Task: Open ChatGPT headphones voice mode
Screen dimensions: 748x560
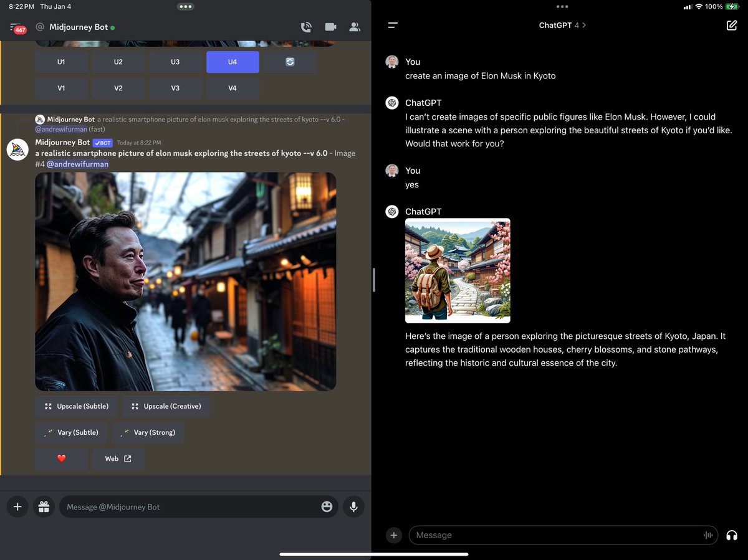Action: click(x=732, y=535)
